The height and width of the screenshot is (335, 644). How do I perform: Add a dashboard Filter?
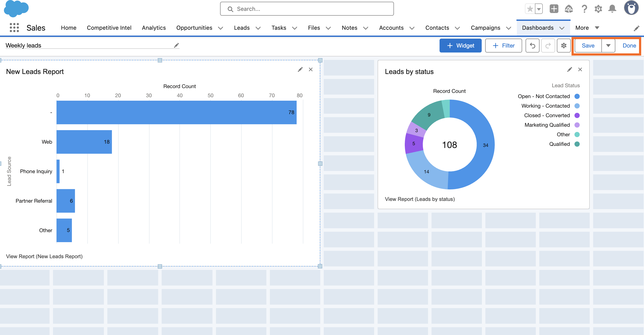tap(503, 45)
